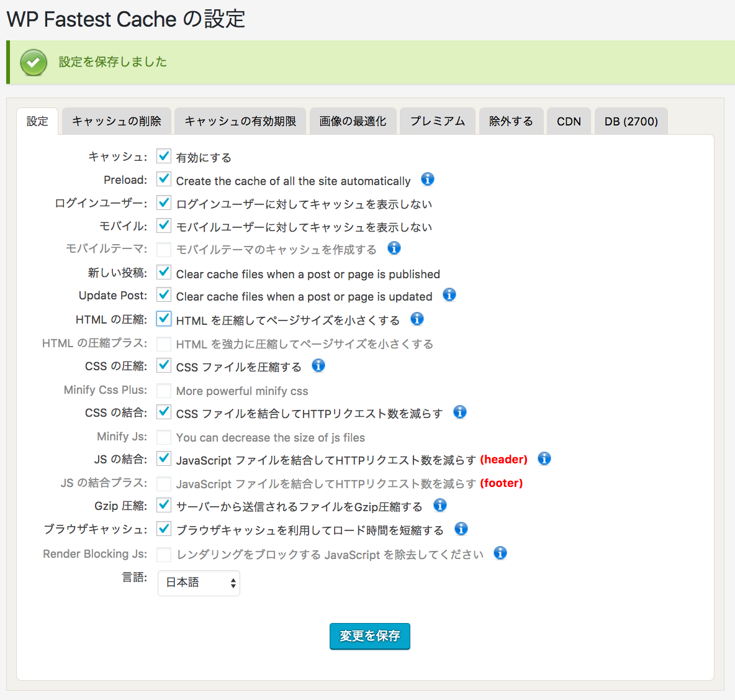Click 'Create the cache of all the site automatically' label
Image resolution: width=735 pixels, height=700 pixels.
(x=293, y=181)
